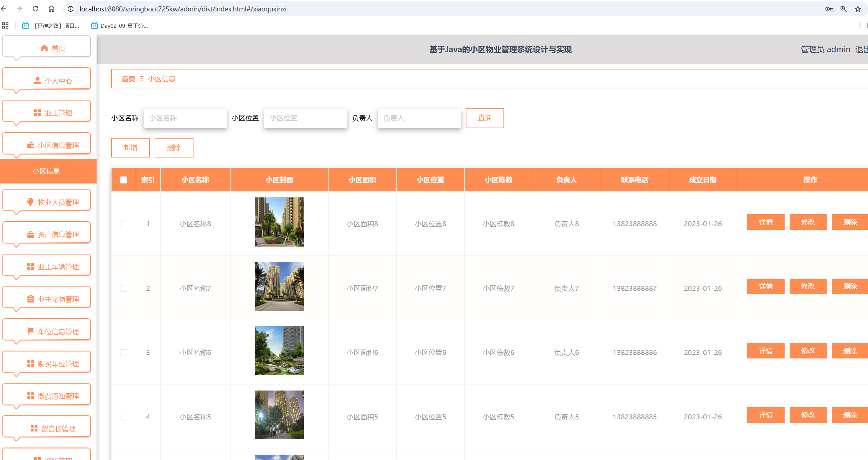Click the 成立日期 column header
Viewport: 868px width, 460px height.
click(x=703, y=180)
